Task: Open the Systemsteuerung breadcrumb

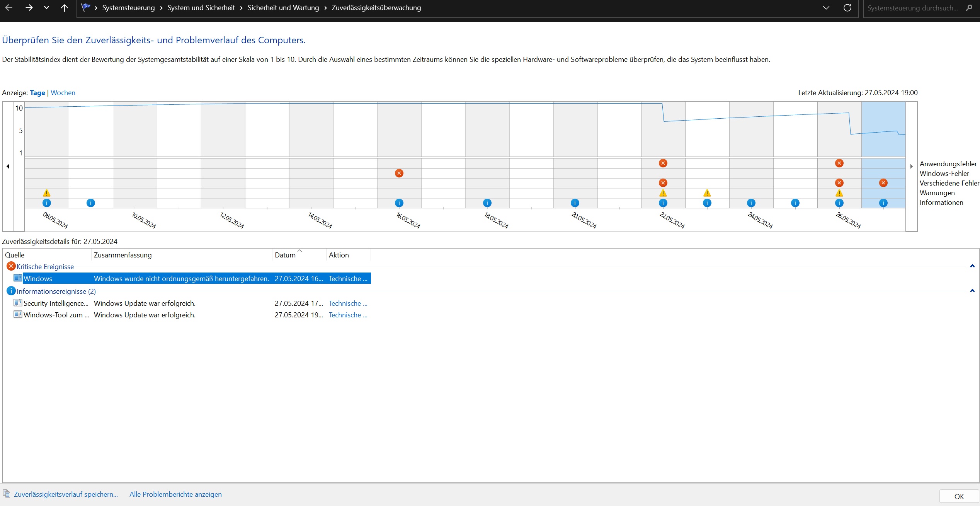Action: [x=128, y=8]
